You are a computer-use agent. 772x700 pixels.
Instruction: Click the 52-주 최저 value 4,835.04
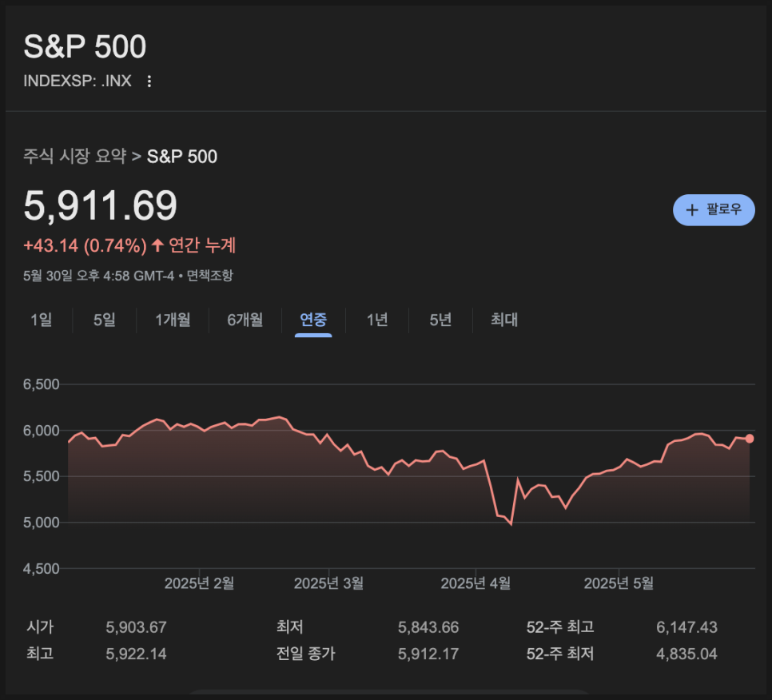686,654
